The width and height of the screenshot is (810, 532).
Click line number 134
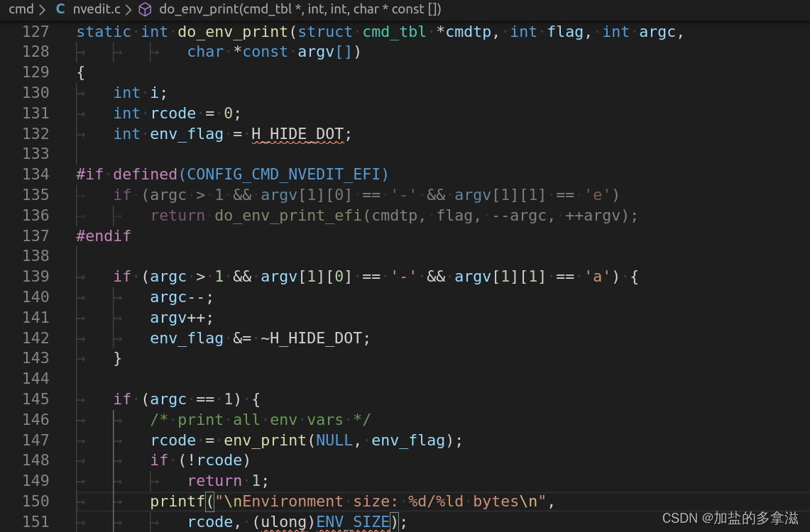35,174
